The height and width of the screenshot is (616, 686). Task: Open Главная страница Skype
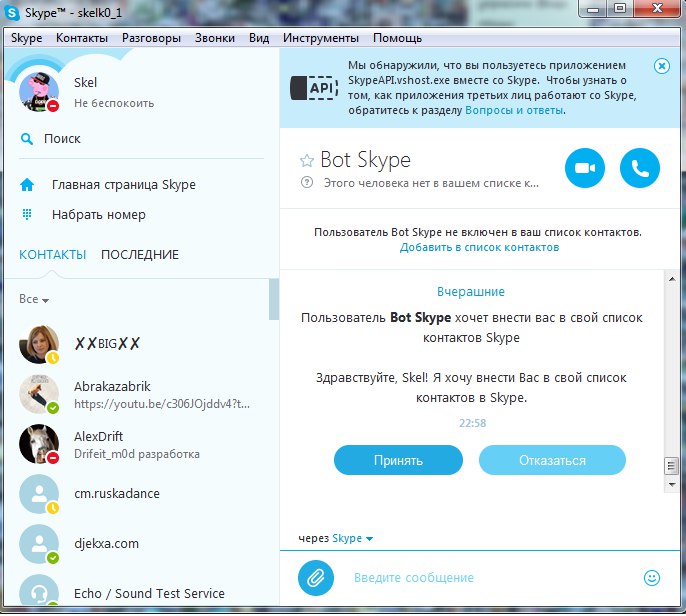(x=124, y=185)
